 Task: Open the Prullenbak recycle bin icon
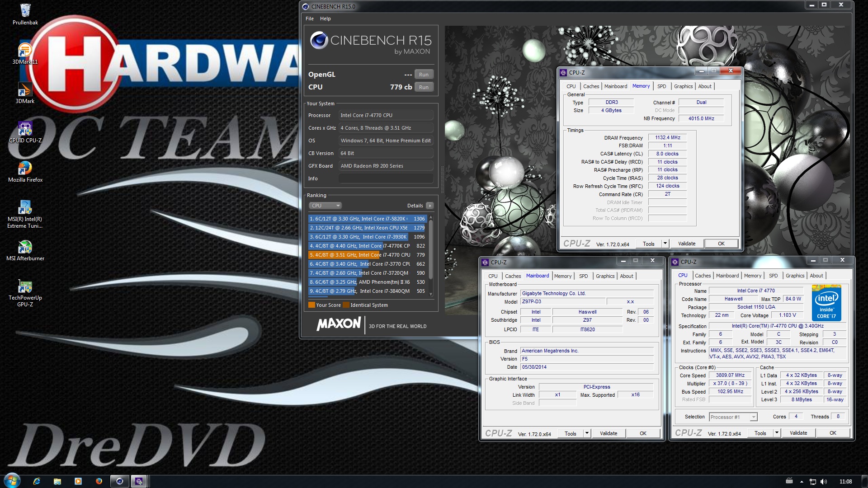25,14
